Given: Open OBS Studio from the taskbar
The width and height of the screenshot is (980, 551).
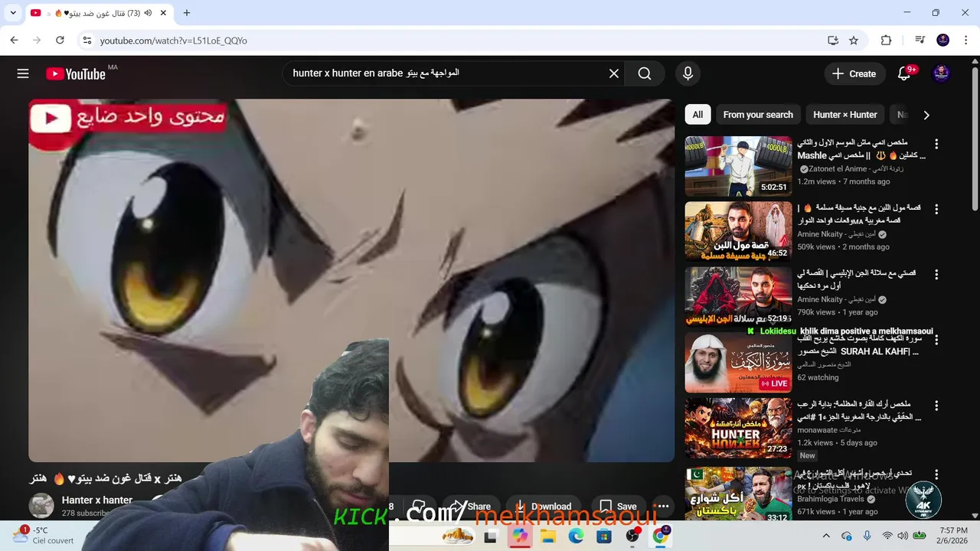Looking at the screenshot, I should point(632,536).
